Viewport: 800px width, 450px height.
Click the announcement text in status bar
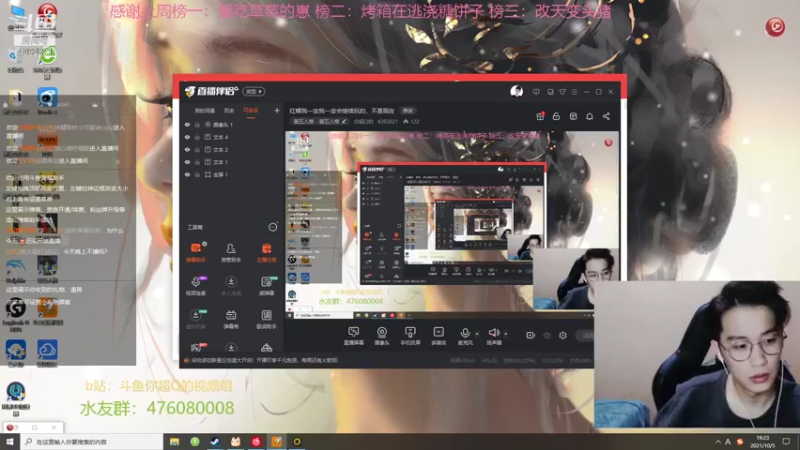[x=264, y=360]
